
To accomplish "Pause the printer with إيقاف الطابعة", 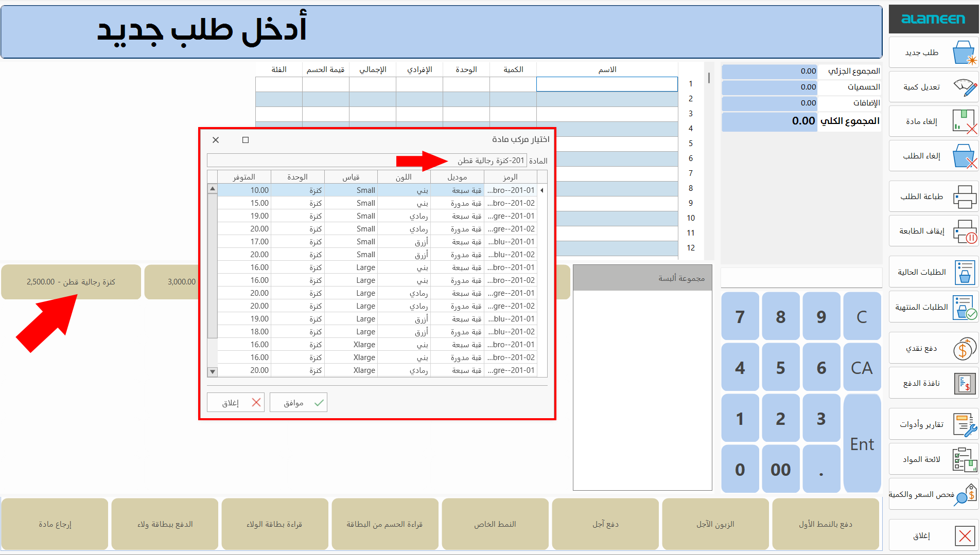I will [x=933, y=230].
